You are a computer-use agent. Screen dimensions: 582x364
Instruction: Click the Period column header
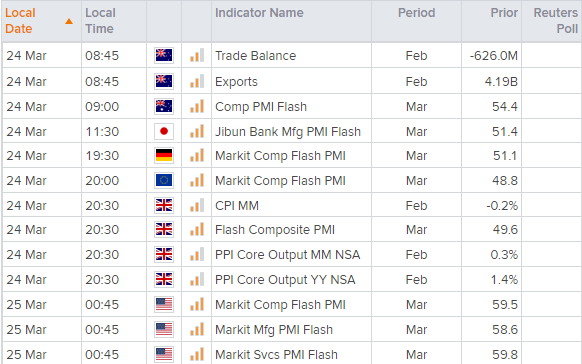point(416,13)
